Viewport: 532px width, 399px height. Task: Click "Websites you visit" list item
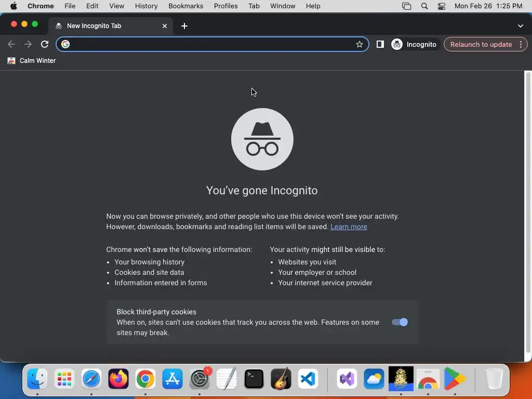click(307, 262)
